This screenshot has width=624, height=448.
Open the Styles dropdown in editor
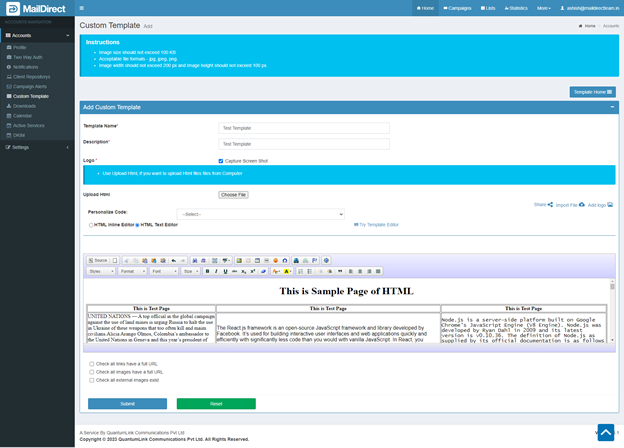101,271
